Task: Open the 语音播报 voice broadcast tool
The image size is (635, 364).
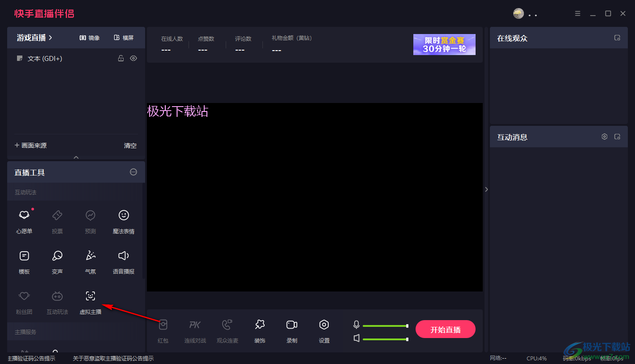Action: (124, 261)
